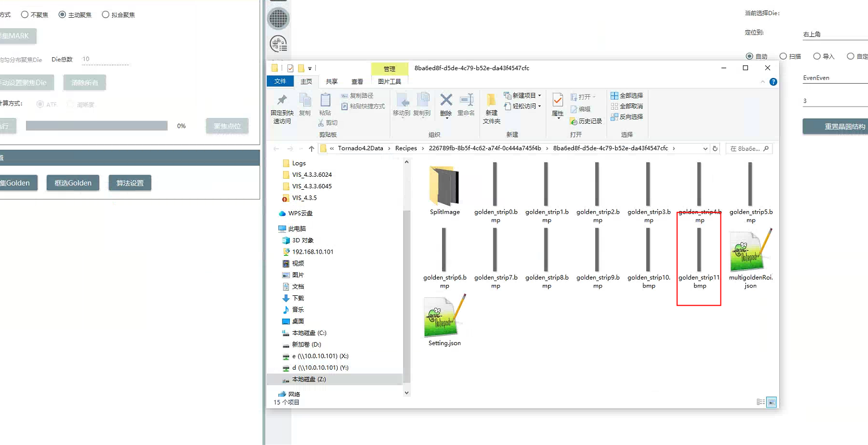Click the 编辑 button in ribbon
868x445 pixels.
point(581,109)
